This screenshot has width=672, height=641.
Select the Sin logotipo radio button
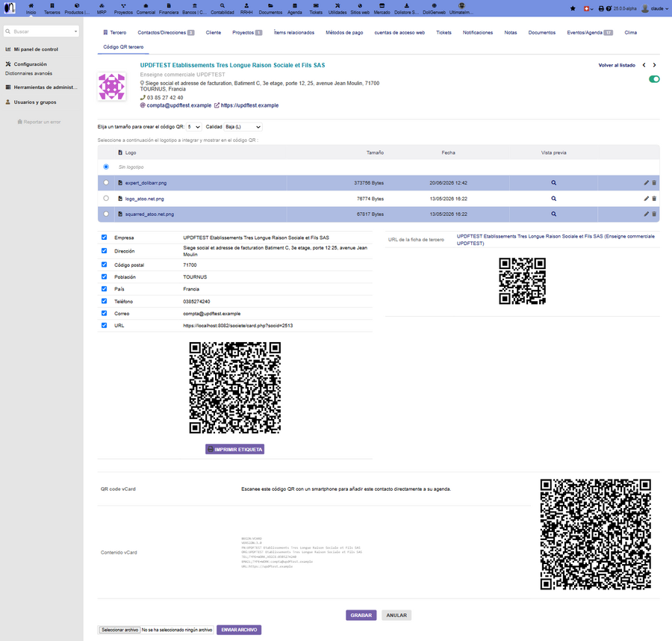point(106,167)
